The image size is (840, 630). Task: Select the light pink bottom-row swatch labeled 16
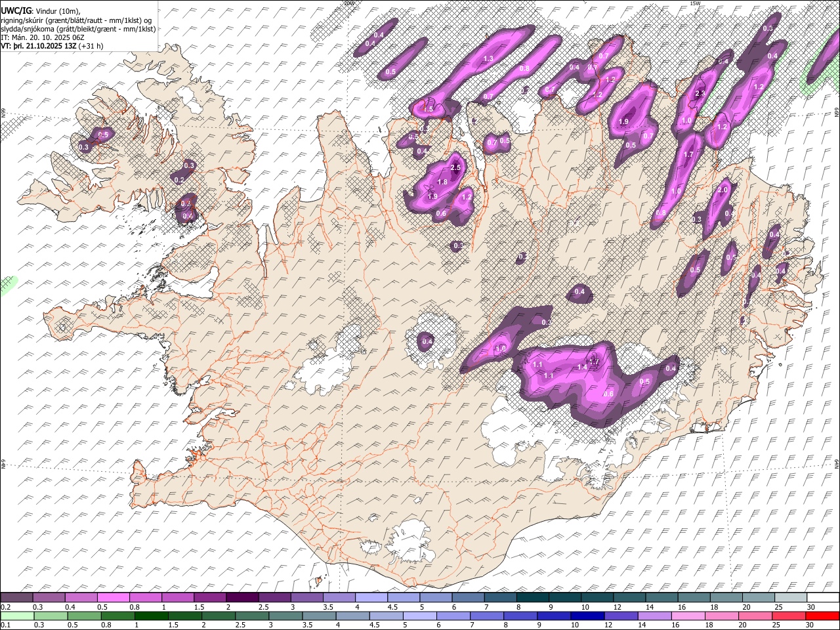(689, 616)
